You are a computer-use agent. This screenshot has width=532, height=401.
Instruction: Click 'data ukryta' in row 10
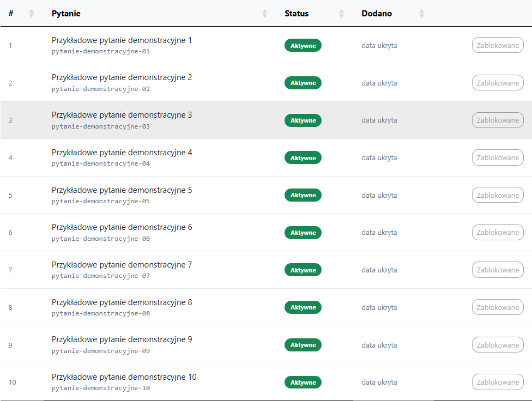[379, 382]
